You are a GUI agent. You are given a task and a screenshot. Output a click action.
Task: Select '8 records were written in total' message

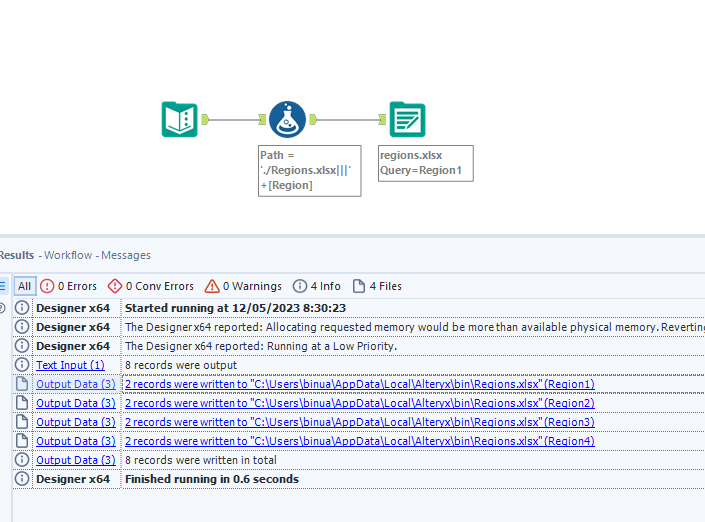pos(201,460)
